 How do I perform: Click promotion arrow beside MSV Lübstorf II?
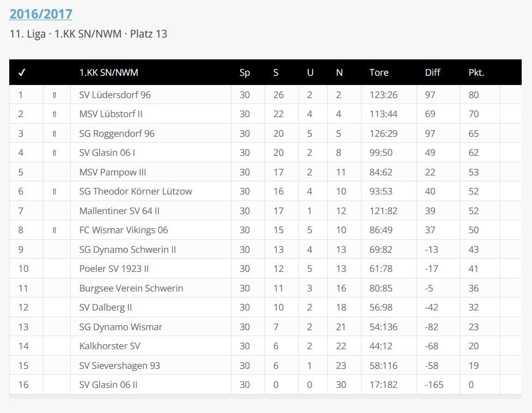[54, 114]
